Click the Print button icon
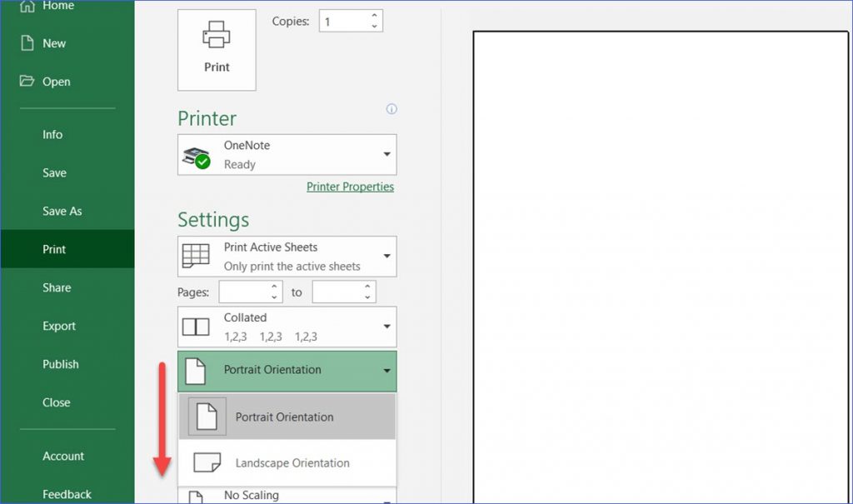The height and width of the screenshot is (504, 853). 217,33
